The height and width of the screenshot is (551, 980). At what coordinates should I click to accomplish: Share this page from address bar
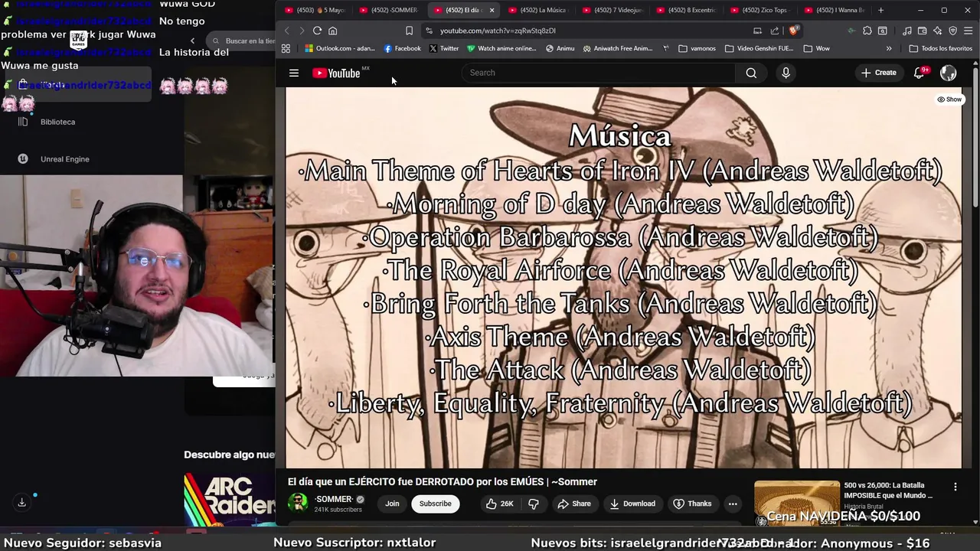(774, 31)
